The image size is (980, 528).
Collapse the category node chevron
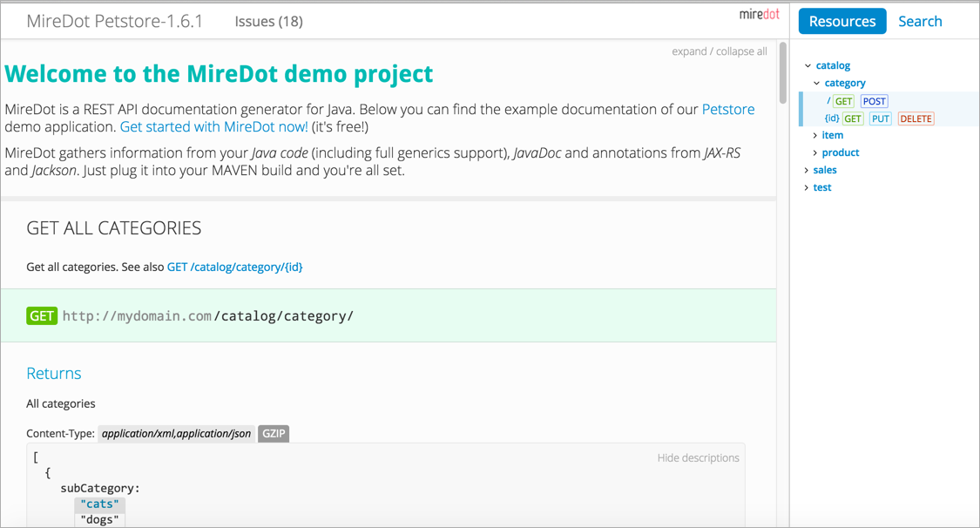click(x=816, y=83)
